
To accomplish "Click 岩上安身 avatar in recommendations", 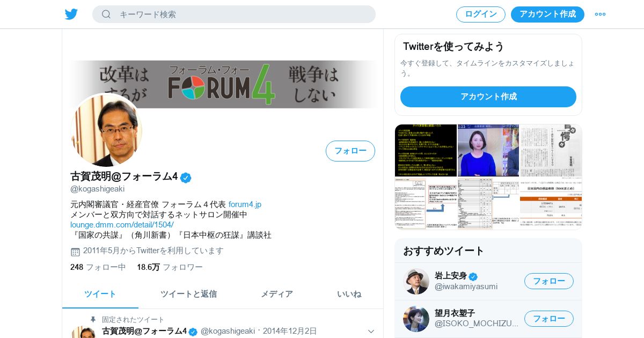I will coord(416,282).
